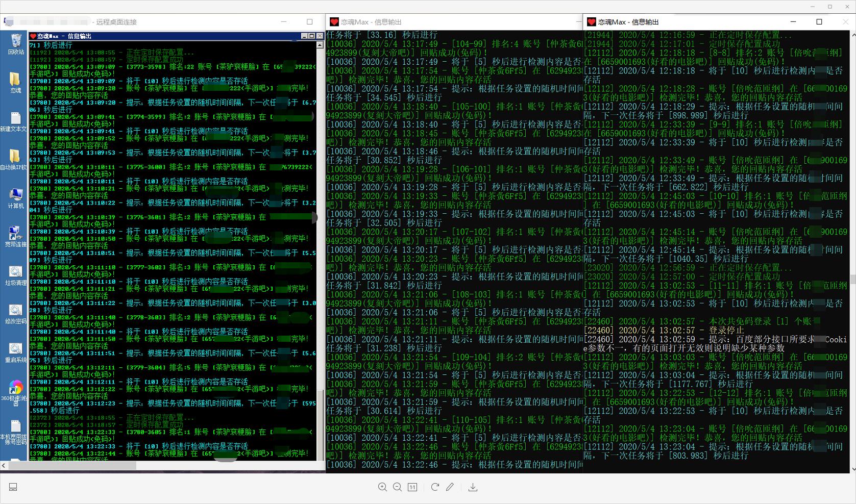This screenshot has width=856, height=504.
Task: Click the right window title '恋魂Max - 信息输出'
Action: coord(628,22)
